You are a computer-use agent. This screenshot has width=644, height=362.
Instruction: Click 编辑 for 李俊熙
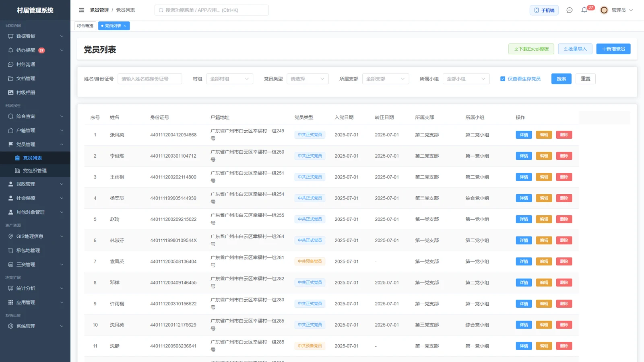pyautogui.click(x=544, y=156)
